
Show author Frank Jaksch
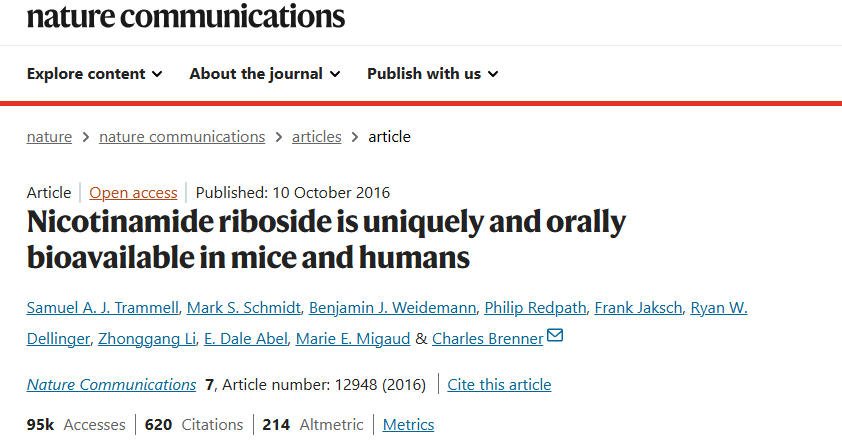[x=640, y=307]
